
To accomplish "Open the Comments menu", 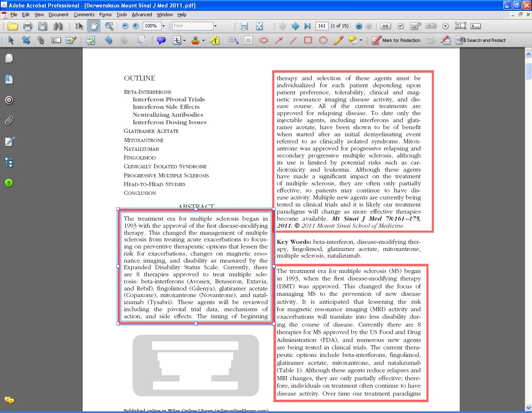I will click(x=84, y=15).
